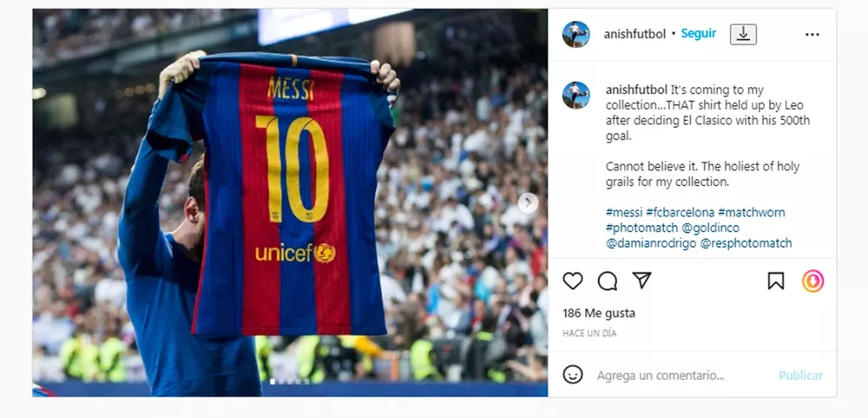Open the three-dot more options menu
This screenshot has width=868, height=418.
tap(812, 35)
